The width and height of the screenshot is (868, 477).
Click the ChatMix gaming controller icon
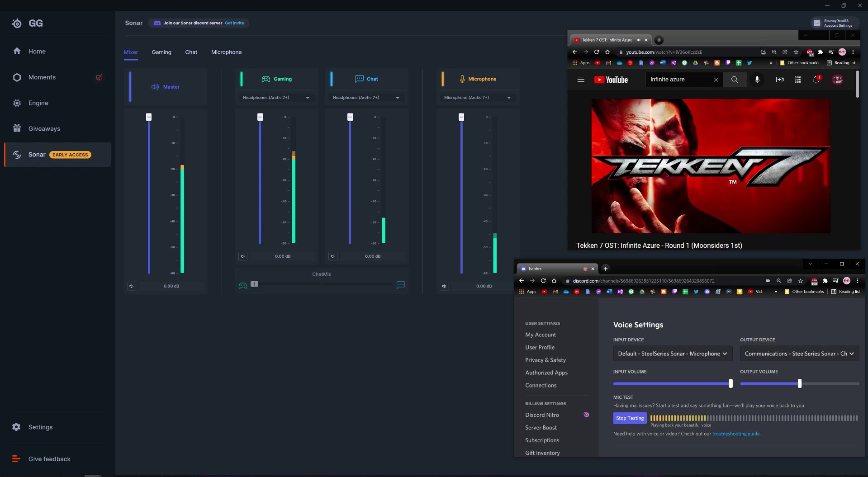243,285
